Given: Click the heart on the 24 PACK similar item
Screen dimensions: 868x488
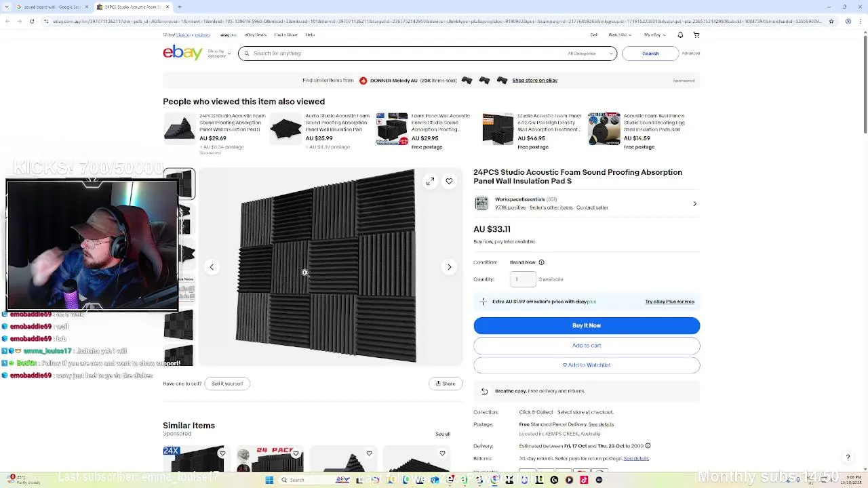Looking at the screenshot, I should point(296,453).
